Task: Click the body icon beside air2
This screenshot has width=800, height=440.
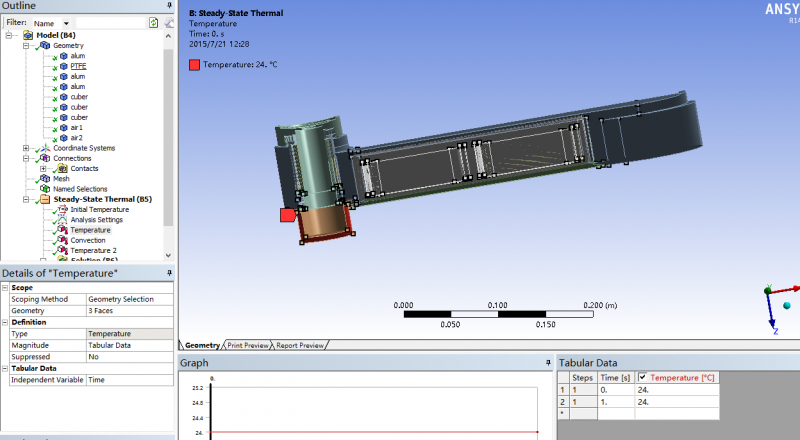Action: click(x=64, y=138)
